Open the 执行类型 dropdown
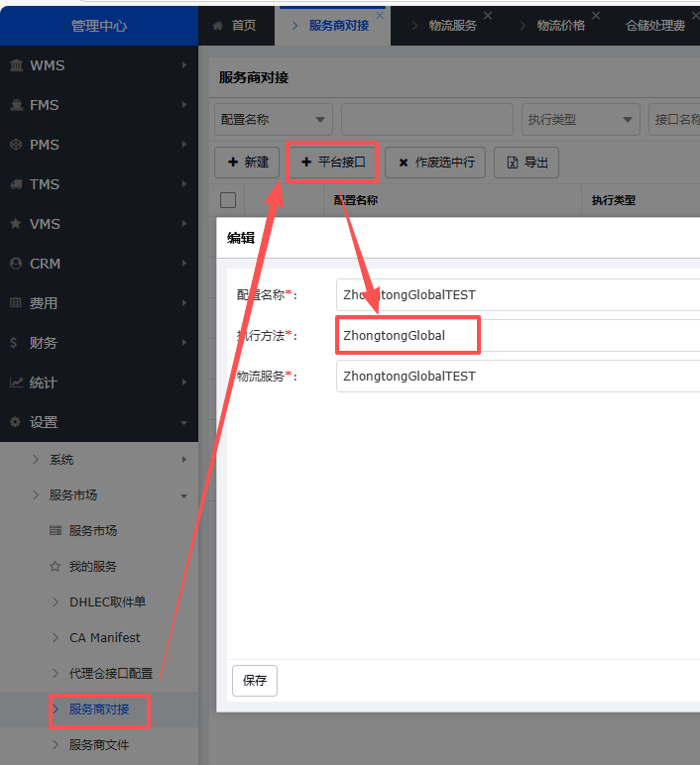The image size is (700, 765). 581,120
